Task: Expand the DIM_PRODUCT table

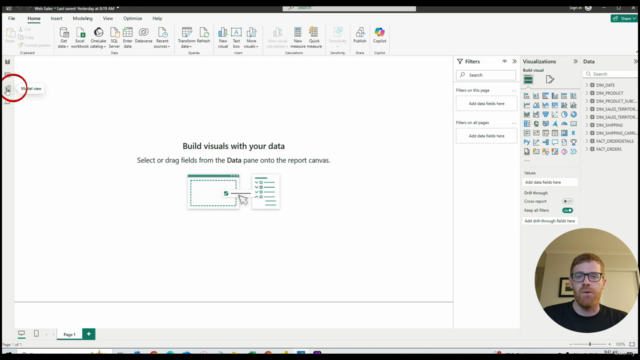Action: (x=587, y=93)
